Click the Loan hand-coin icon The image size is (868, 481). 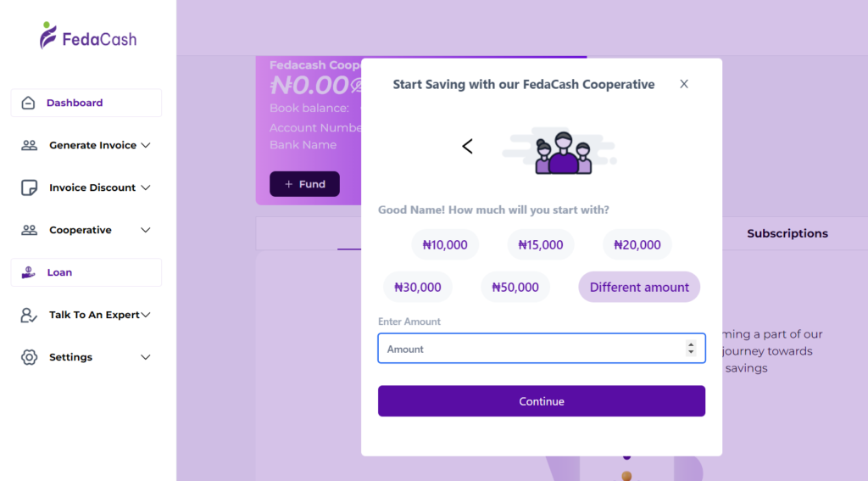pyautogui.click(x=29, y=272)
